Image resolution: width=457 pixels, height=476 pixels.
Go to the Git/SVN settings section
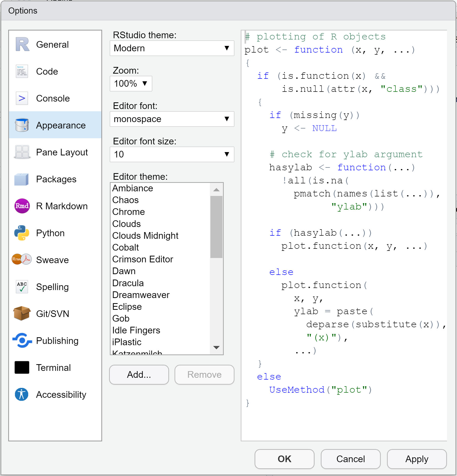tap(55, 314)
